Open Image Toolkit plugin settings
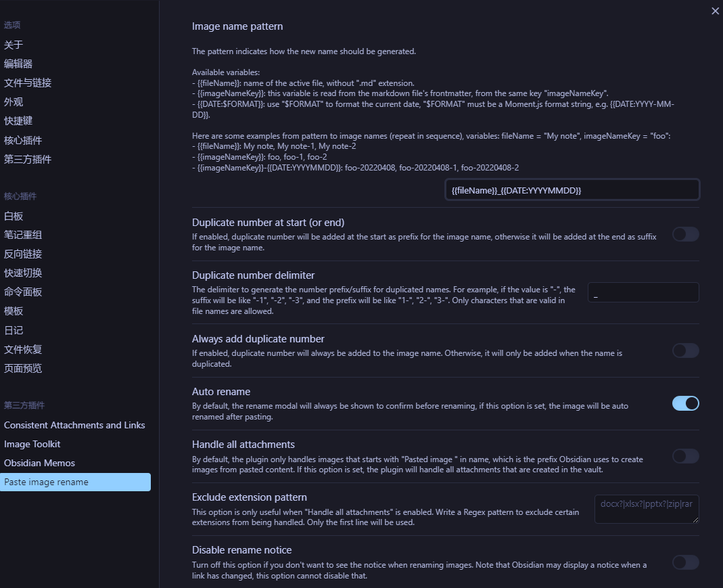Image resolution: width=723 pixels, height=588 pixels. 32,444
